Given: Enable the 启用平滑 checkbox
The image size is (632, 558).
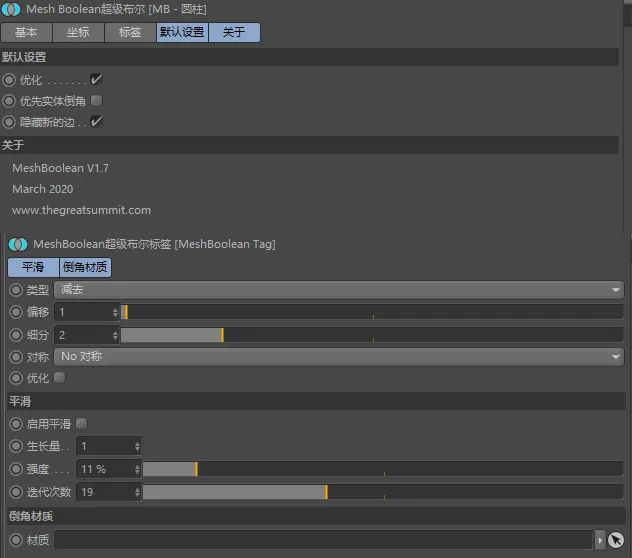Looking at the screenshot, I should click(x=82, y=424).
